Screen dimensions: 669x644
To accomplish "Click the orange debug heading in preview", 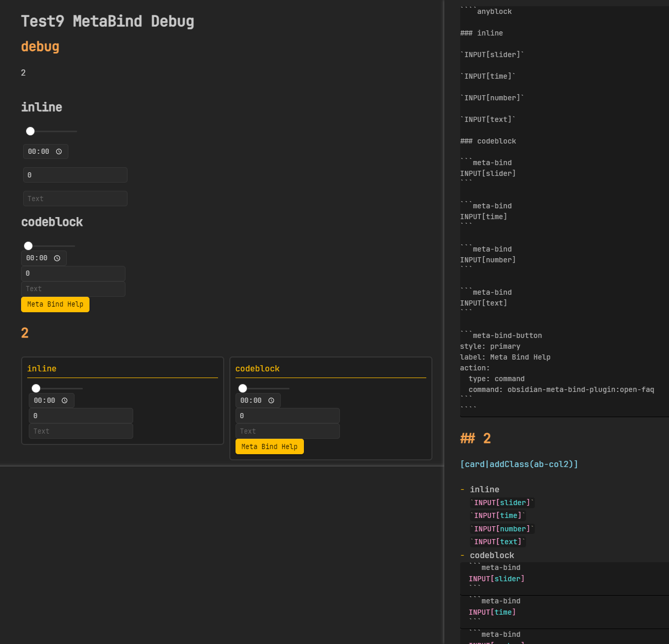I will (40, 47).
